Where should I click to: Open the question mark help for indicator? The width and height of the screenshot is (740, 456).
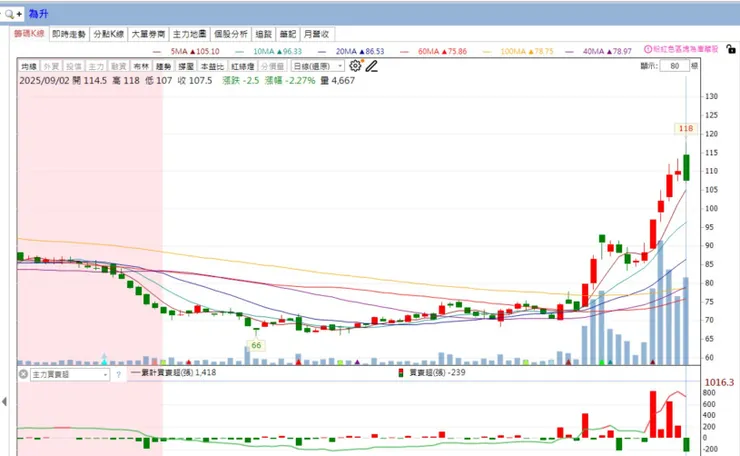pos(118,375)
